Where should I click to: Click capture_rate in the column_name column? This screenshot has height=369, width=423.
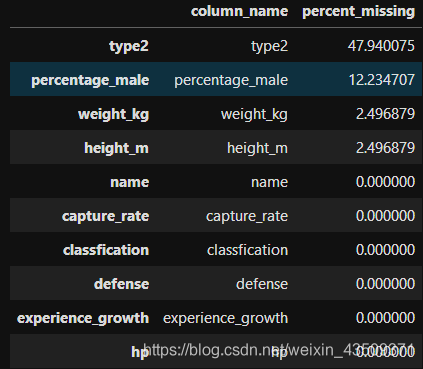tap(247, 216)
